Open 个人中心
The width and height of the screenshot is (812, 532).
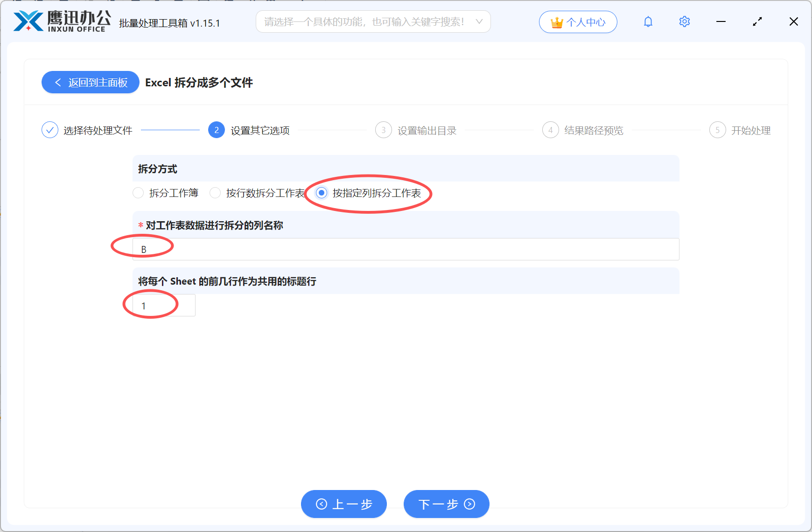pos(578,21)
